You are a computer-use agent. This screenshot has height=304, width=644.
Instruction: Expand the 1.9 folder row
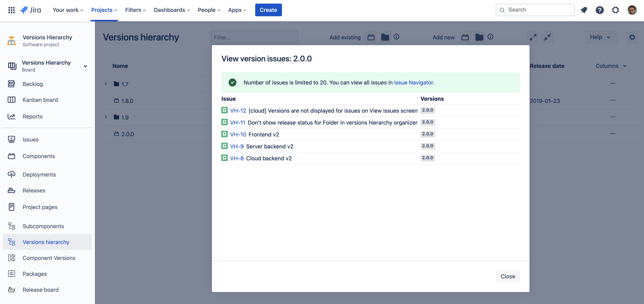click(x=106, y=117)
